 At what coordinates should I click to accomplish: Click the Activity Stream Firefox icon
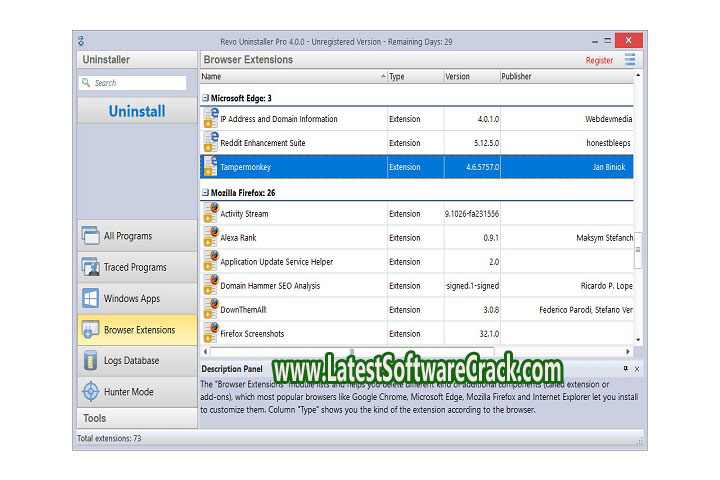coord(211,213)
